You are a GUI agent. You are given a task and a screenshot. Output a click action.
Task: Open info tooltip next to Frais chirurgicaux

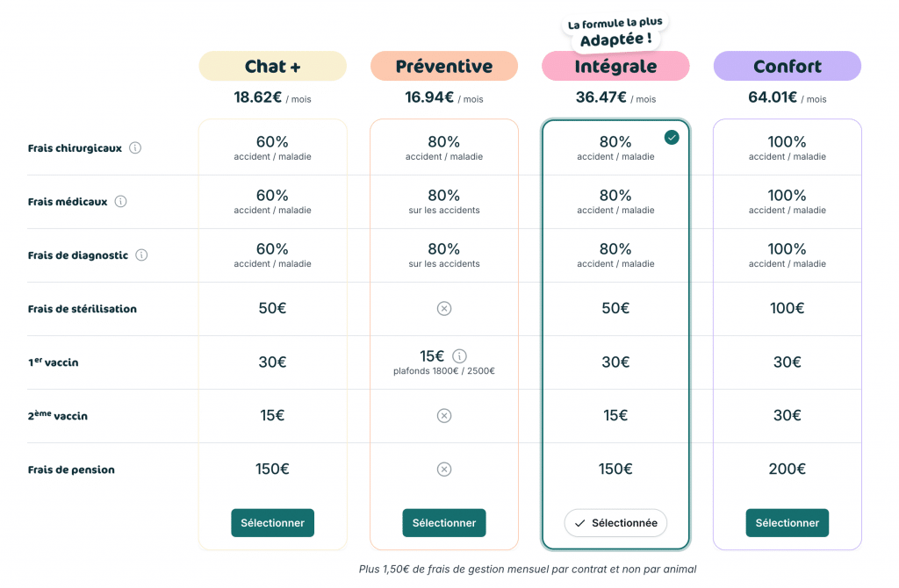click(135, 147)
